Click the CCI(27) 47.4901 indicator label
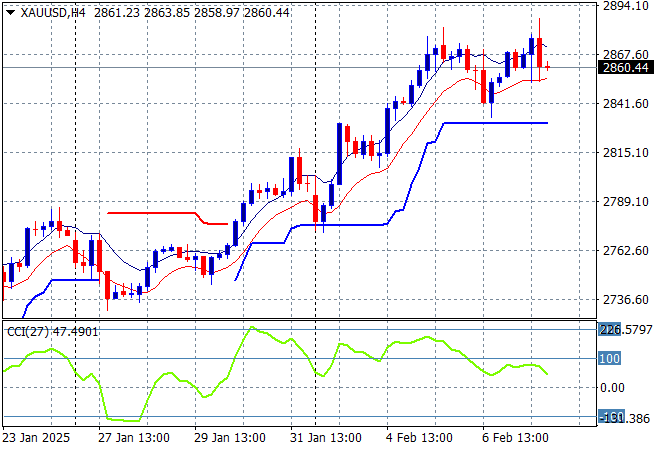Image resolution: width=660 pixels, height=450 pixels. click(53, 332)
